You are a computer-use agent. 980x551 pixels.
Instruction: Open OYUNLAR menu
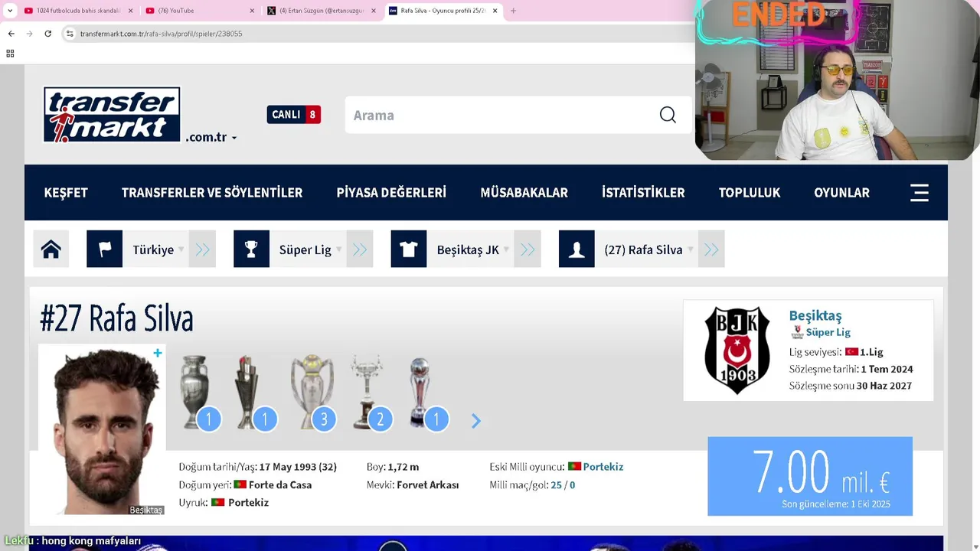pyautogui.click(x=841, y=193)
